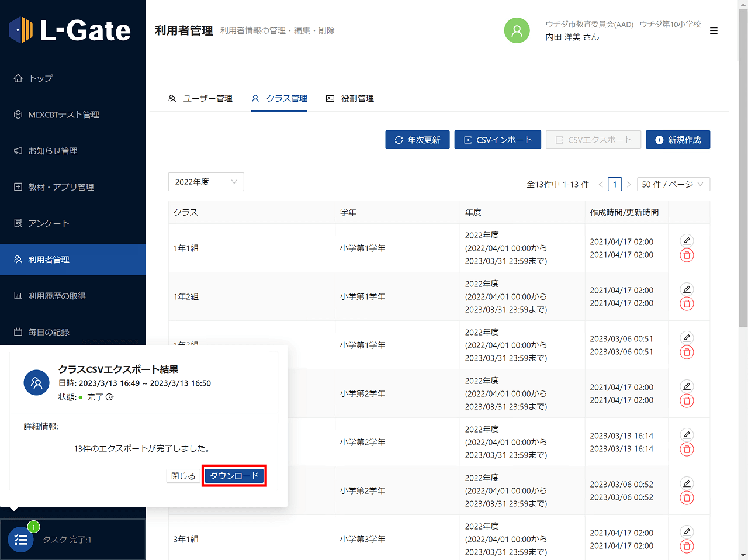Click the green user avatar icon
The height and width of the screenshot is (560, 748).
pyautogui.click(x=517, y=30)
